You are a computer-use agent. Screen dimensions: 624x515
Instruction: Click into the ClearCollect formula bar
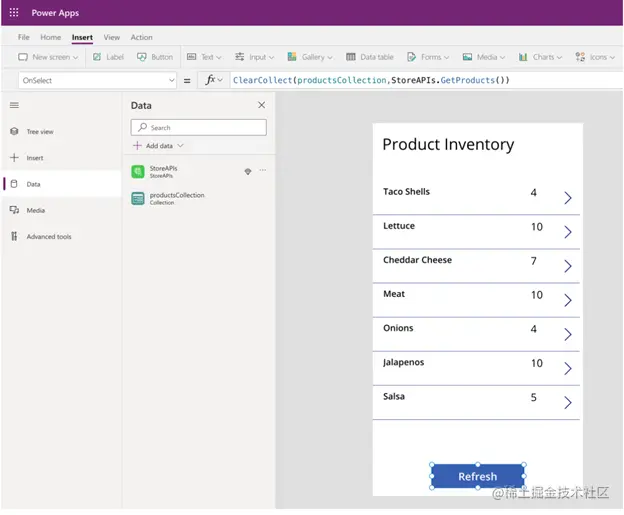[426, 80]
